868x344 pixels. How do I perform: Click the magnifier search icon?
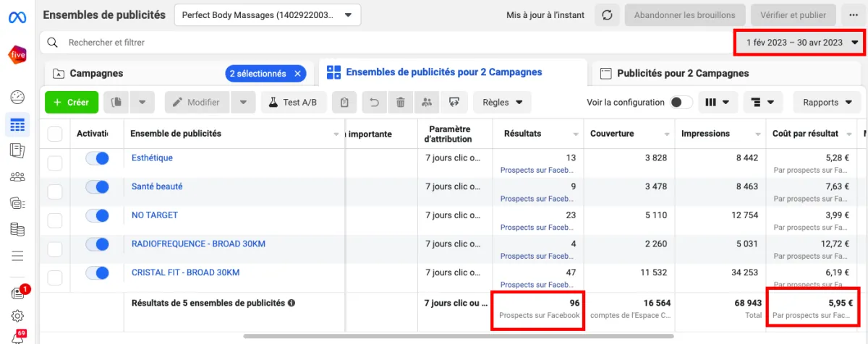(52, 43)
